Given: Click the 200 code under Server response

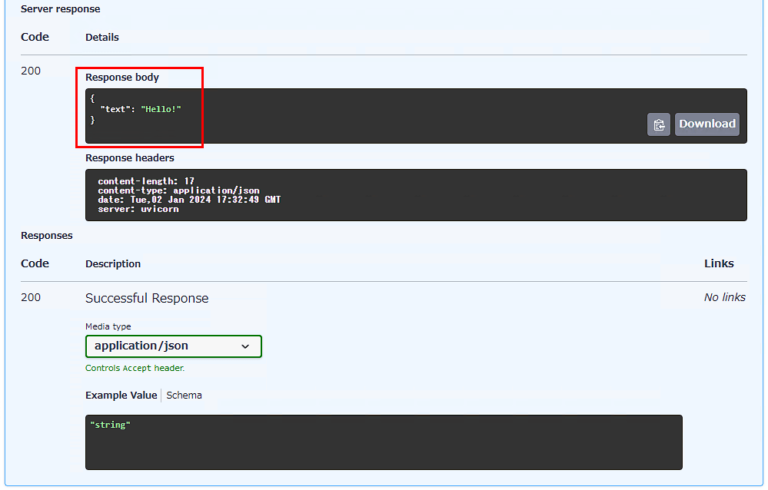Looking at the screenshot, I should coord(31,71).
